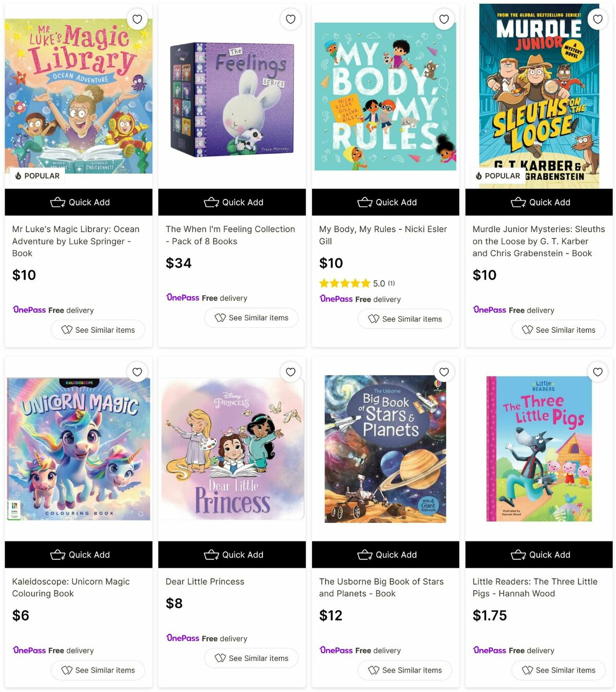Toggle the wishlist heart on the POPULAR ocean adventure book
This screenshot has height=692, width=616.
point(137,19)
